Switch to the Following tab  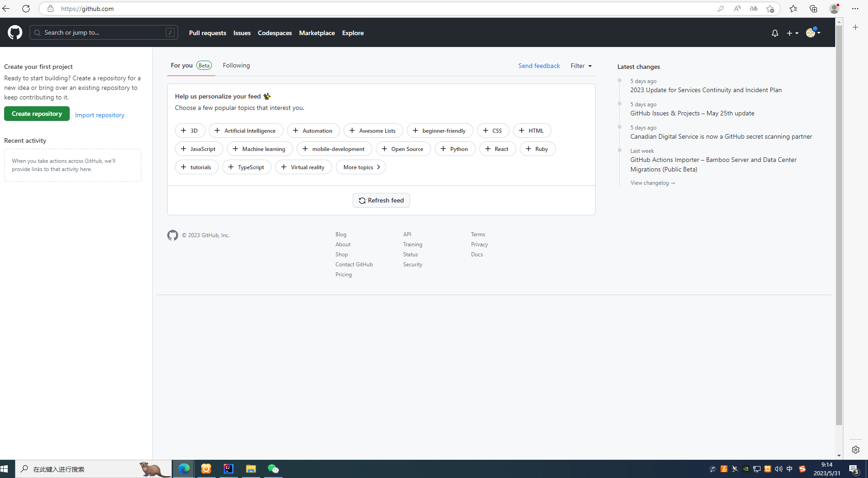click(x=236, y=65)
